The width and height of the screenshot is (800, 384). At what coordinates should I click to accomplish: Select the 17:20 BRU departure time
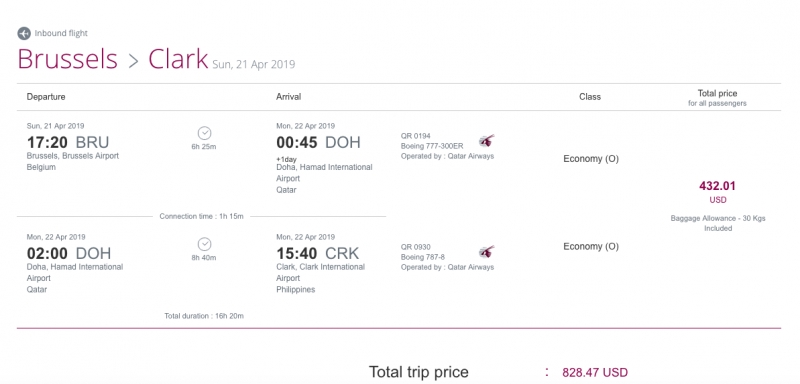pyautogui.click(x=68, y=142)
